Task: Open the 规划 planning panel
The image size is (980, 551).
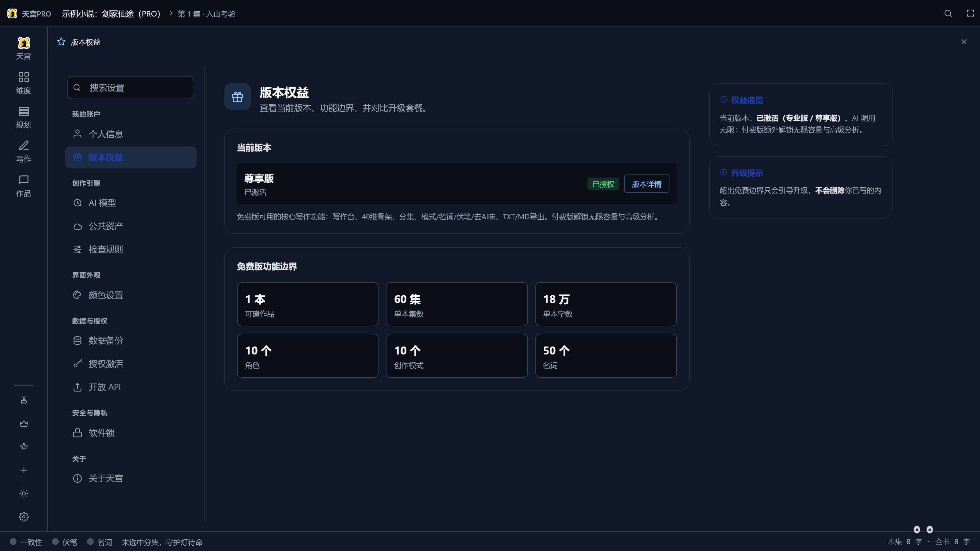Action: [x=24, y=117]
